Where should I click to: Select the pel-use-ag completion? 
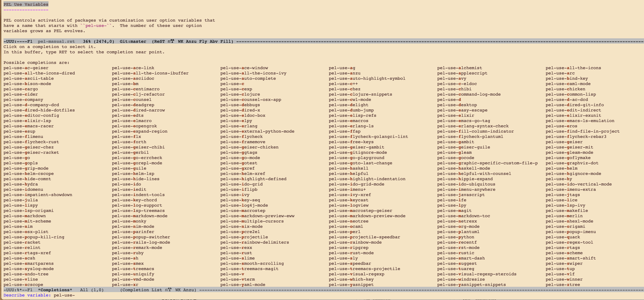[x=342, y=68]
